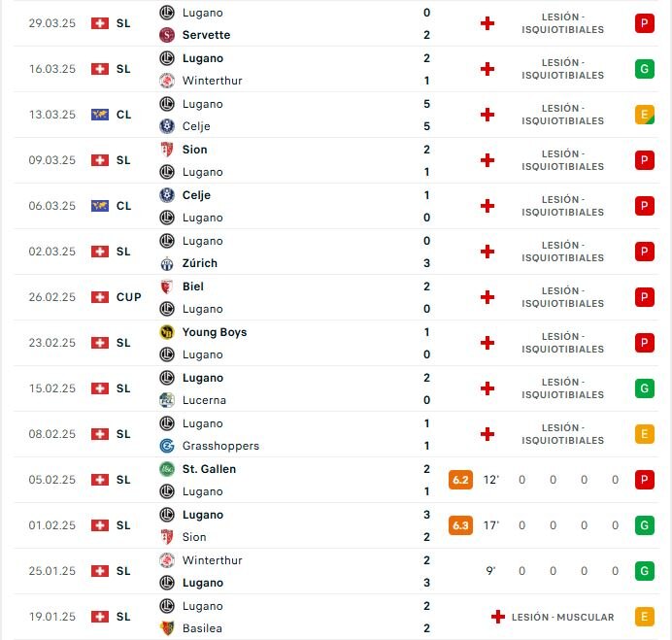Click the red P result badge for 29.03.25
This screenshot has height=640, width=672.
click(x=645, y=23)
